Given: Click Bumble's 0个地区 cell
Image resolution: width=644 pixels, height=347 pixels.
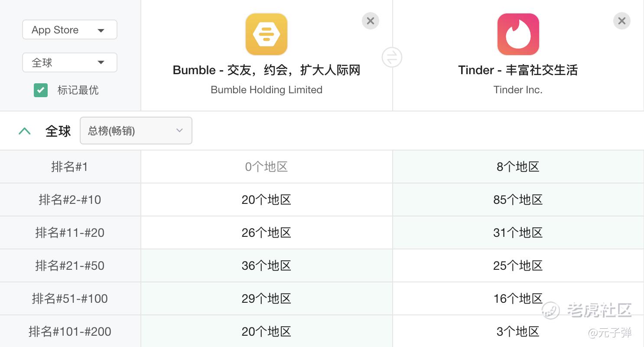Looking at the screenshot, I should (267, 167).
